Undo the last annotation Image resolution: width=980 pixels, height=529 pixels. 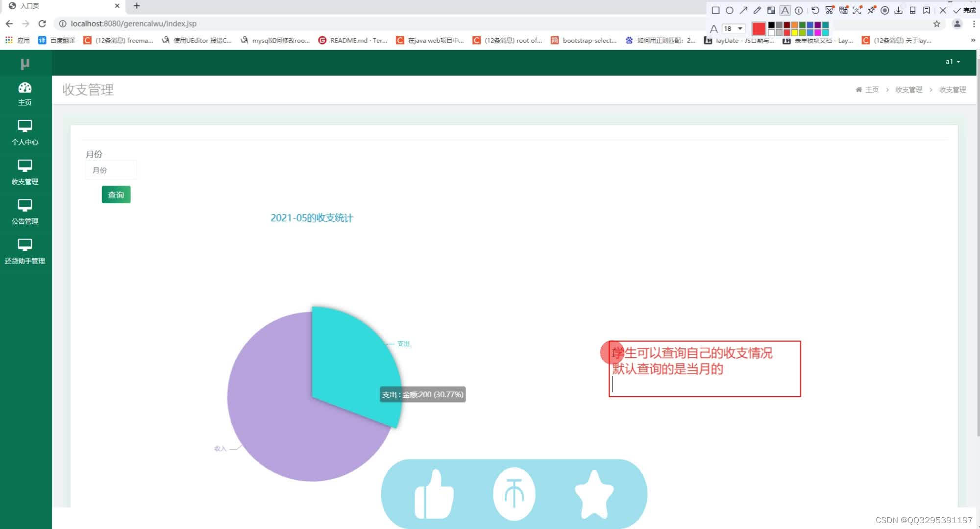point(815,10)
